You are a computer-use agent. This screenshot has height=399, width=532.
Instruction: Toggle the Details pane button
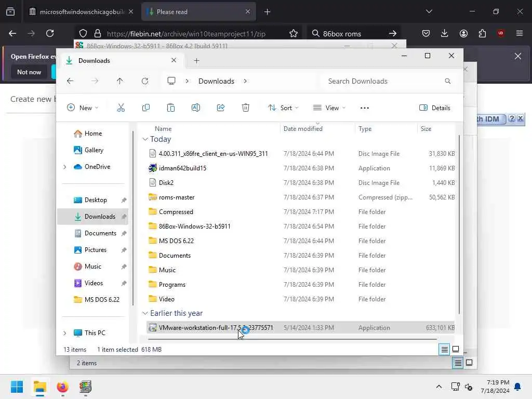(x=435, y=108)
